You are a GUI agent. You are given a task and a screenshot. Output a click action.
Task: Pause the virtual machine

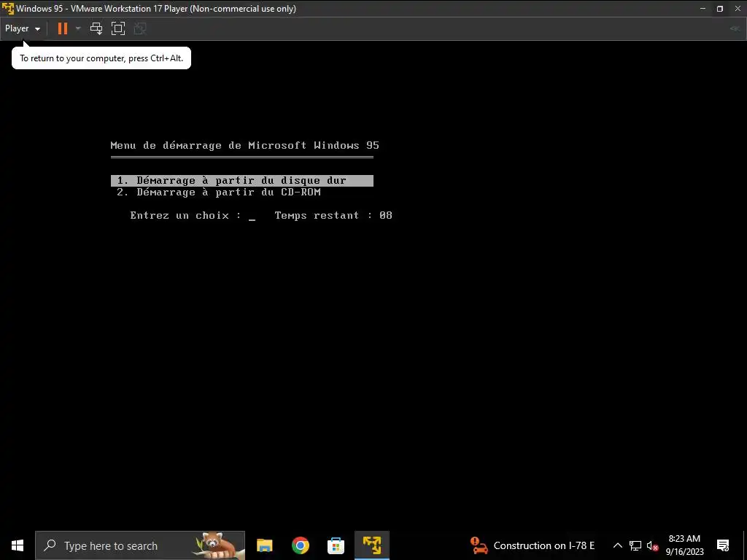click(x=63, y=28)
